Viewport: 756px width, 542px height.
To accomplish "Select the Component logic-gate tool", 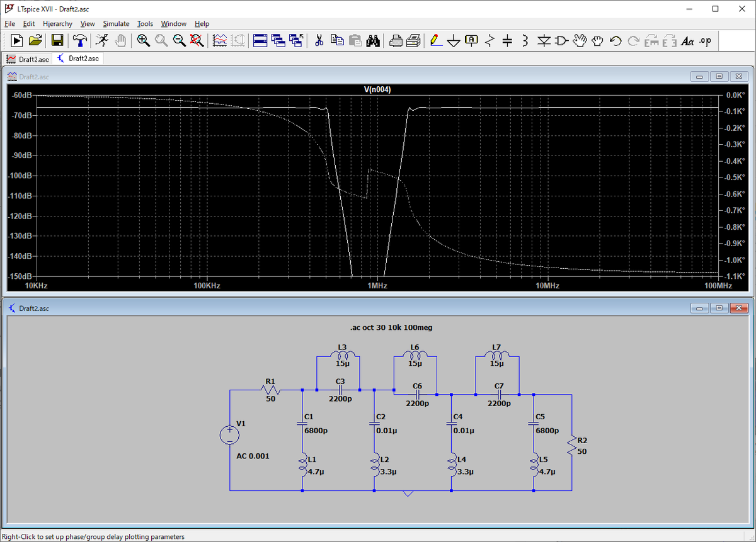I will tap(562, 40).
